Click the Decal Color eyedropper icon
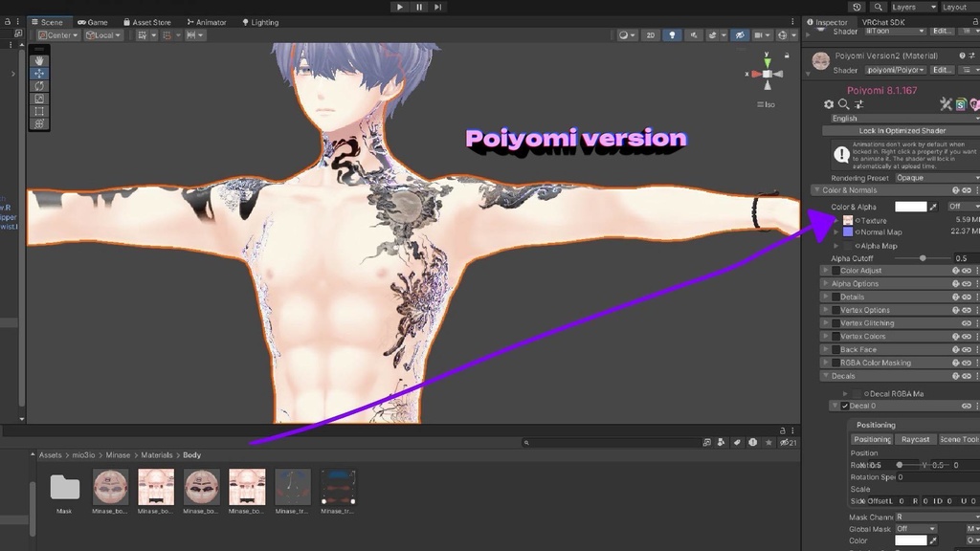Image resolution: width=980 pixels, height=551 pixels. pyautogui.click(x=933, y=540)
